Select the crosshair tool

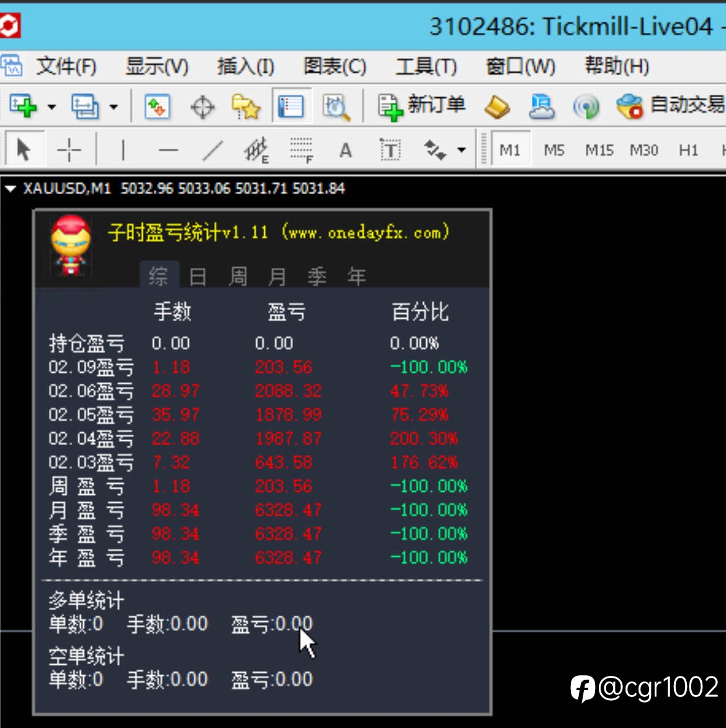(x=69, y=151)
